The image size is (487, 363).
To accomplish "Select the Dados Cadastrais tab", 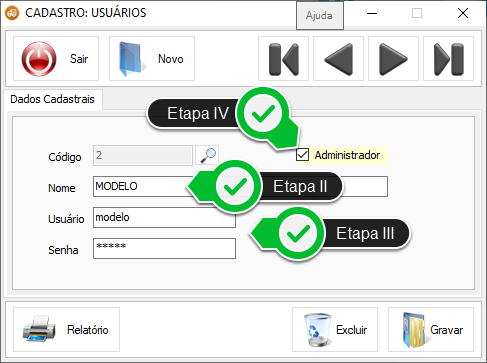I will pos(52,99).
